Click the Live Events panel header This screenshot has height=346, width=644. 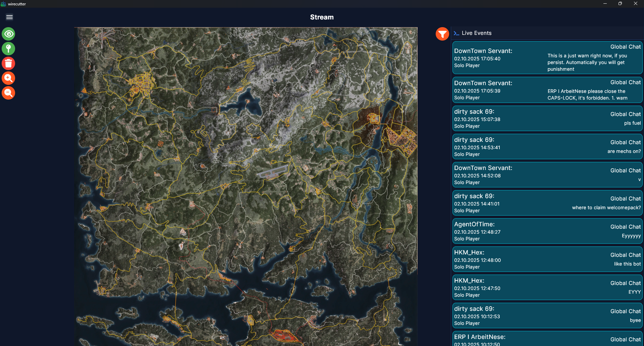[476, 33]
